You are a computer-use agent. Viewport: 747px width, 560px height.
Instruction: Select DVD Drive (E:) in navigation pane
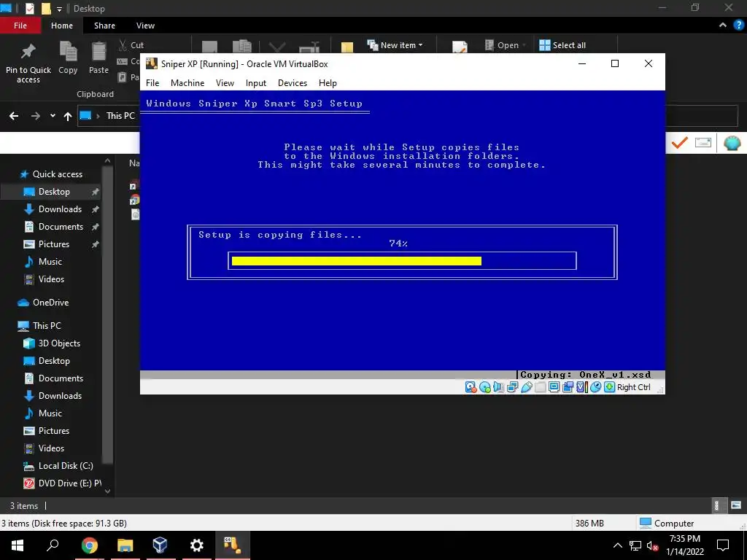coord(63,483)
